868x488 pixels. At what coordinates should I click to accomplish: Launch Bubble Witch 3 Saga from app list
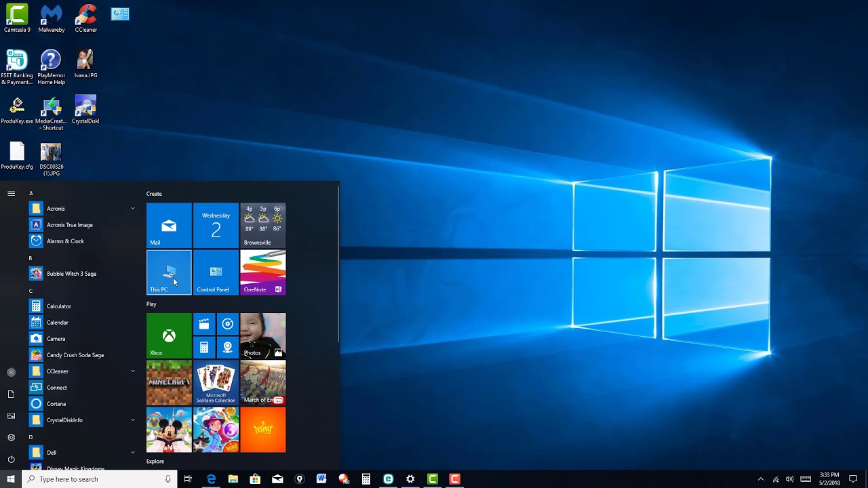coord(83,274)
